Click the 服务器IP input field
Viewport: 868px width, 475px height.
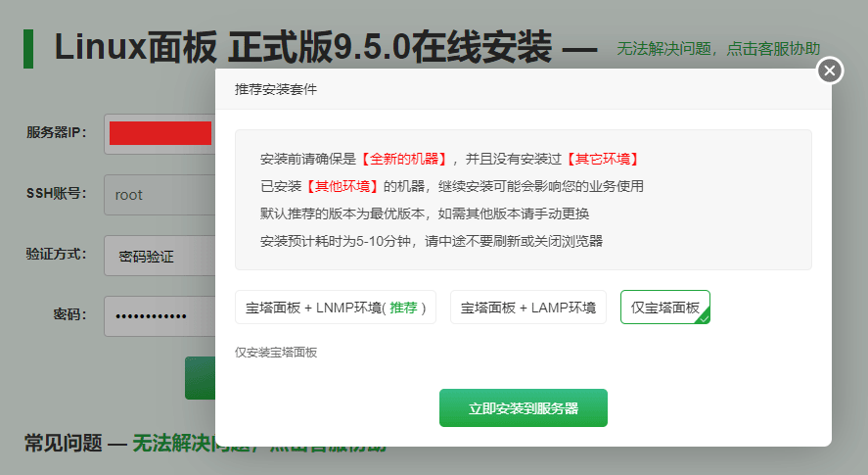point(160,133)
